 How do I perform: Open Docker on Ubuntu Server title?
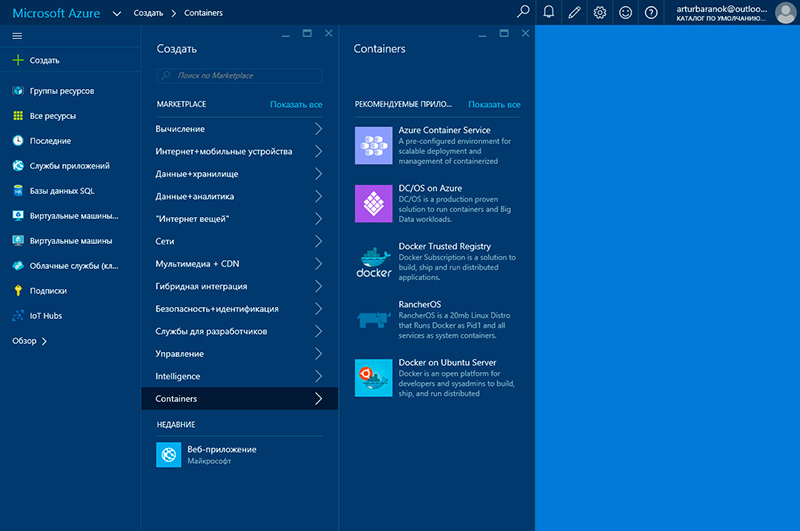point(447,363)
